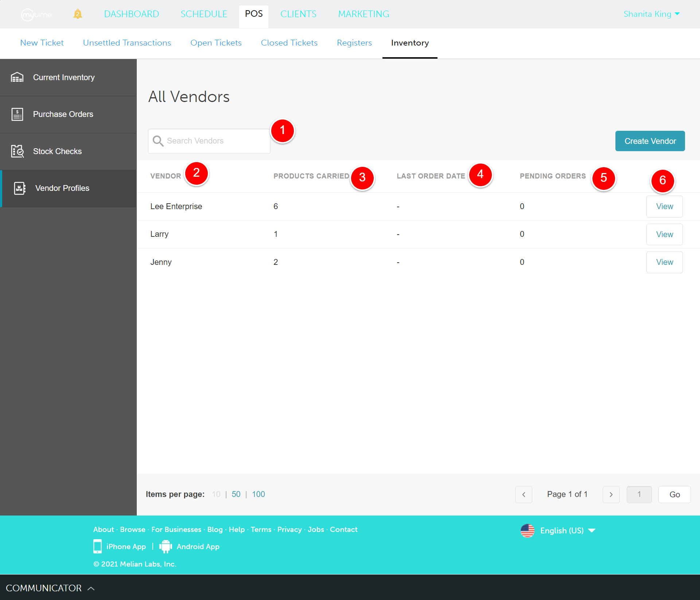Image resolution: width=700 pixels, height=600 pixels.
Task: Expand the English (US) language selector
Action: point(561,530)
